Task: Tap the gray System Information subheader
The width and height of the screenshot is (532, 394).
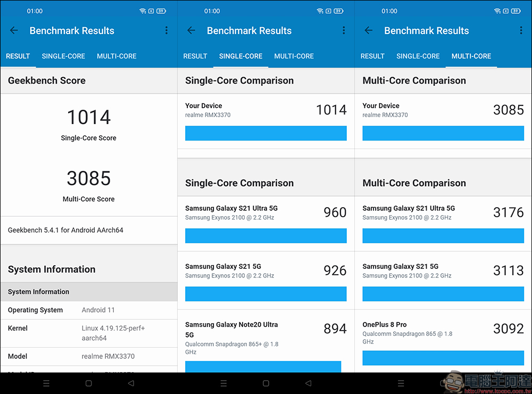Action: click(x=88, y=292)
